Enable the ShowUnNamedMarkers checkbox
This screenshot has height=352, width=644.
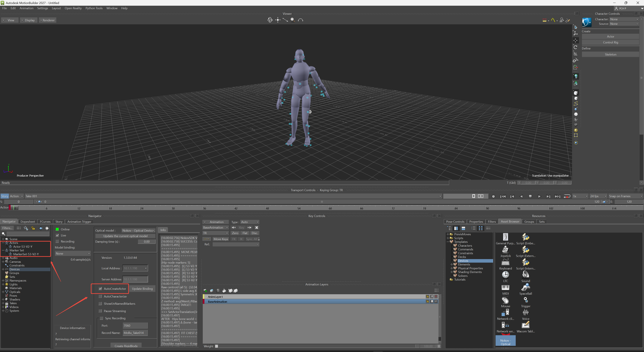100,304
